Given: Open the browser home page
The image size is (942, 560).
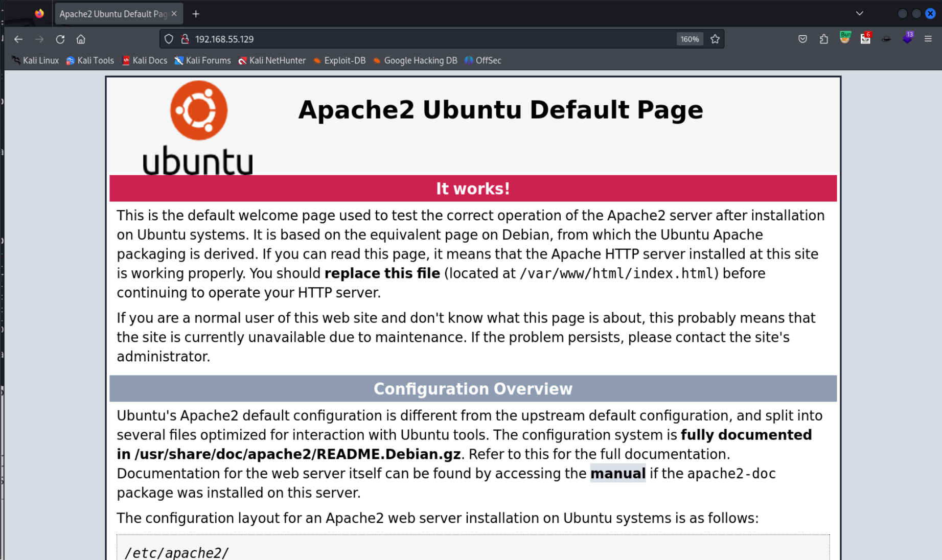Looking at the screenshot, I should 81,39.
